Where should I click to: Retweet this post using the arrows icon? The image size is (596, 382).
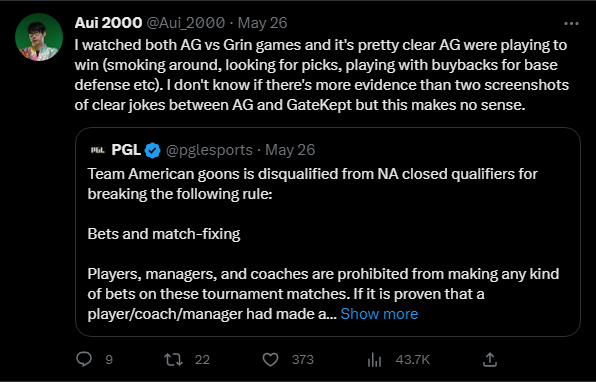tap(173, 359)
